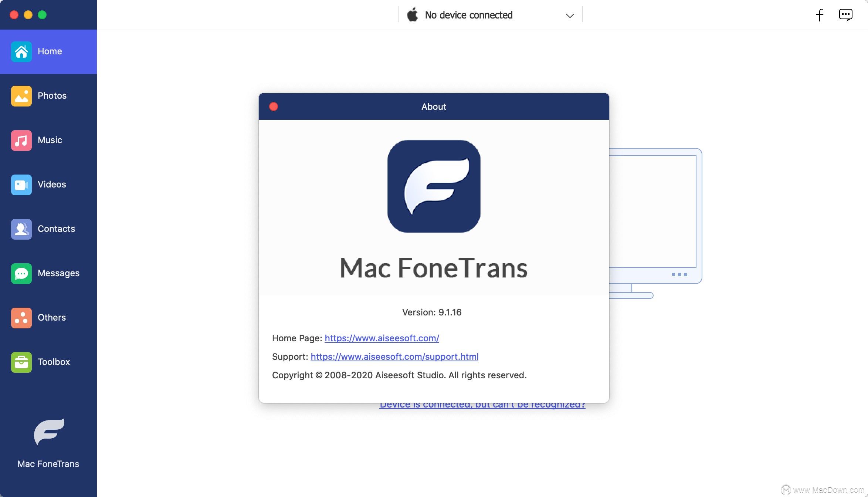Open the feedback chat icon top right
This screenshot has height=497, width=868.
[845, 15]
